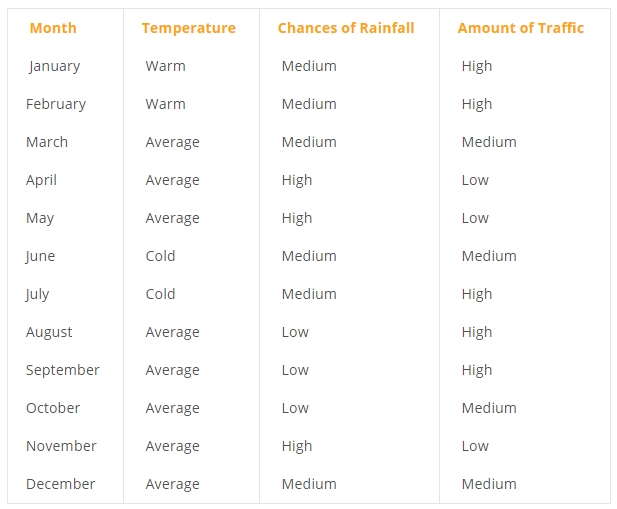The height and width of the screenshot is (509, 617).
Task: Click the Temperature column header
Action: 189,28
